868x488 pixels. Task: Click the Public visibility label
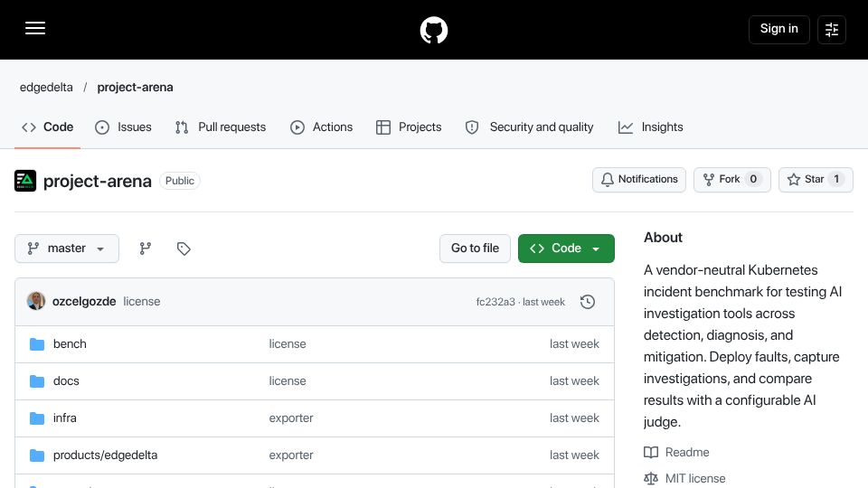tap(180, 181)
